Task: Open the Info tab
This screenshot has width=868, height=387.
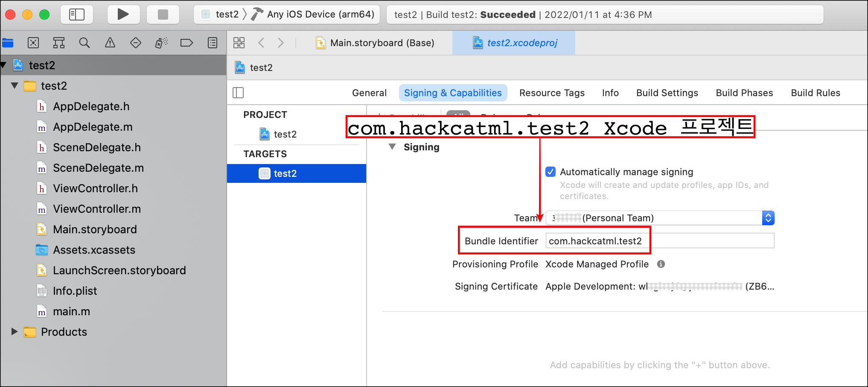Action: [610, 93]
